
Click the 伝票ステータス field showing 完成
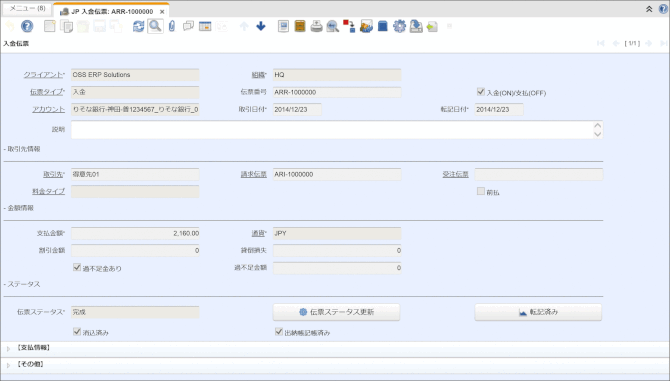pyautogui.click(x=135, y=312)
